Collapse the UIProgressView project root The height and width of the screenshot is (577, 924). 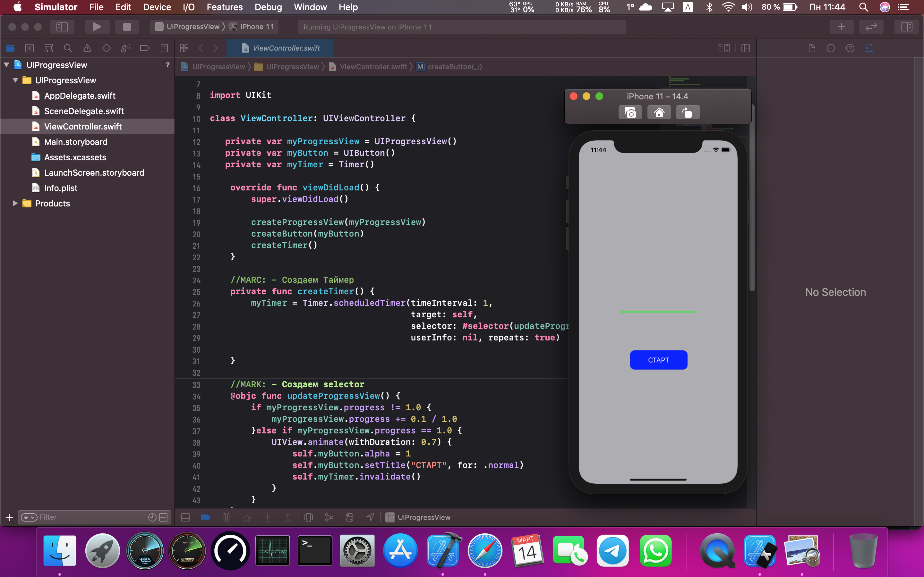click(x=6, y=65)
